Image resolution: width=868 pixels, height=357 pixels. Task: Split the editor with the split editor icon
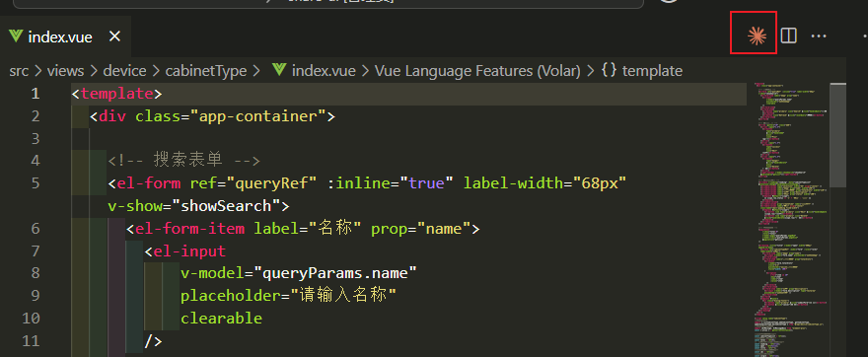click(x=788, y=36)
